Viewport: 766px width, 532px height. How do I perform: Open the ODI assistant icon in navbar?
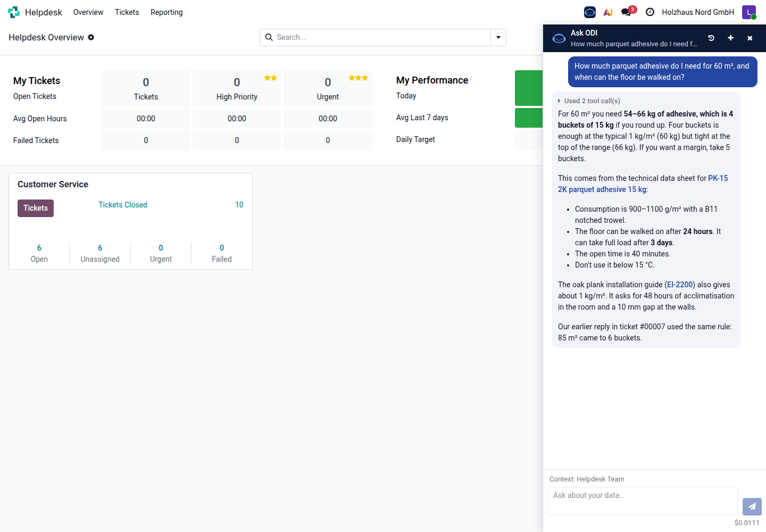(x=590, y=12)
